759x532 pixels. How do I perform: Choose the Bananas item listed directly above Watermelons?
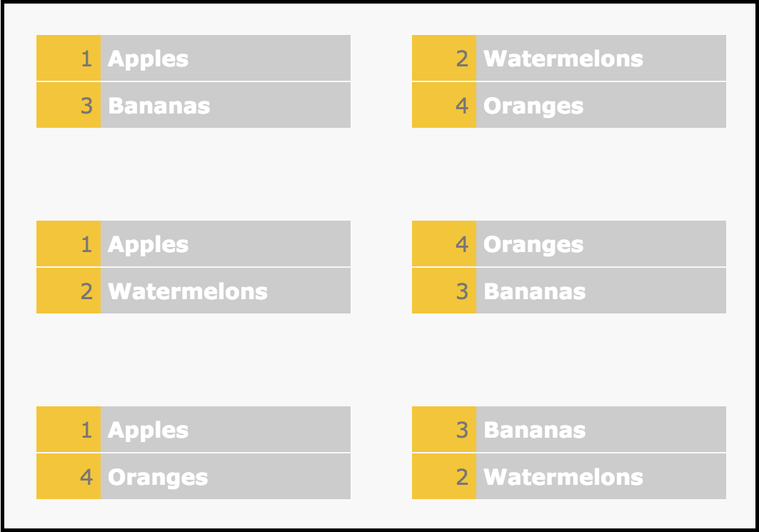coord(569,429)
